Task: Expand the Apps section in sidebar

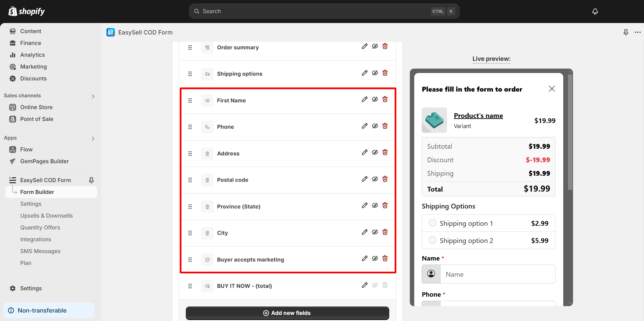Action: click(x=93, y=139)
